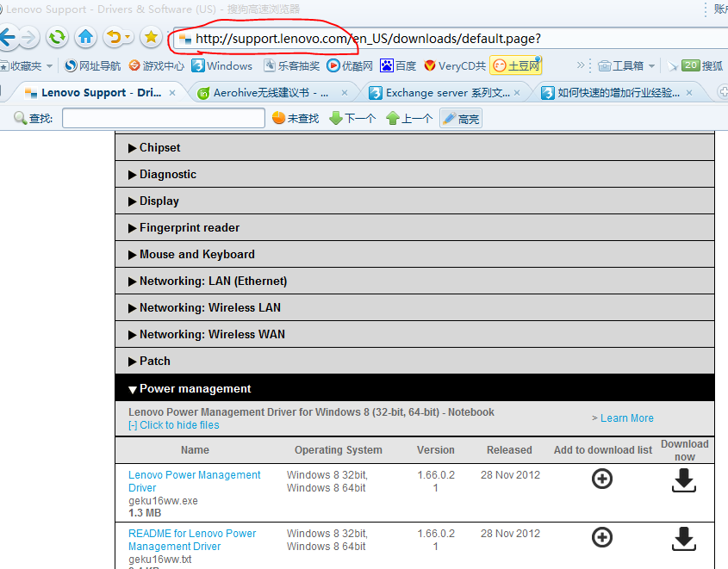The width and height of the screenshot is (728, 569).
Task: Switch to Aerohive无线建议书 tab
Action: (x=271, y=93)
